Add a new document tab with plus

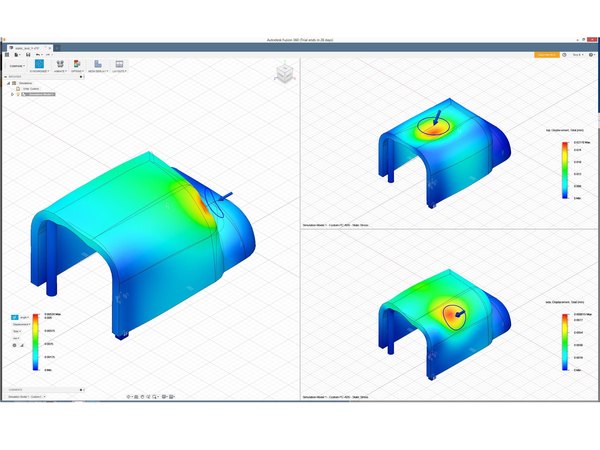(57, 48)
